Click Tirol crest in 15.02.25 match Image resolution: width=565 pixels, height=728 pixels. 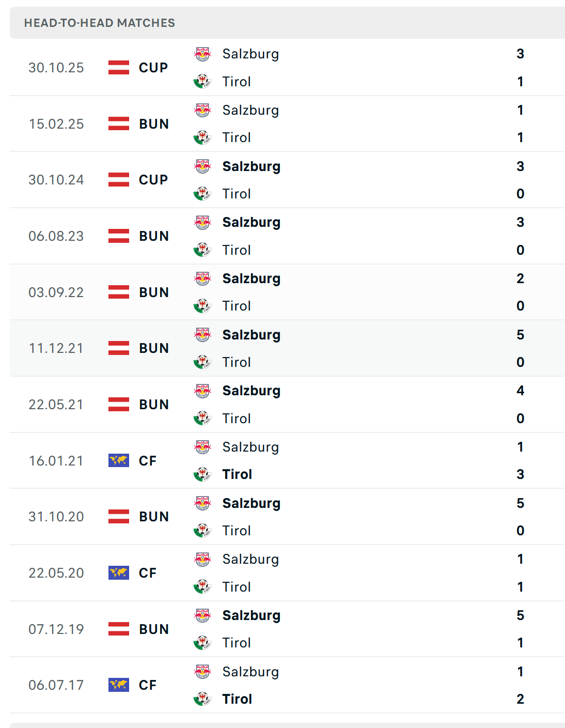tap(202, 137)
